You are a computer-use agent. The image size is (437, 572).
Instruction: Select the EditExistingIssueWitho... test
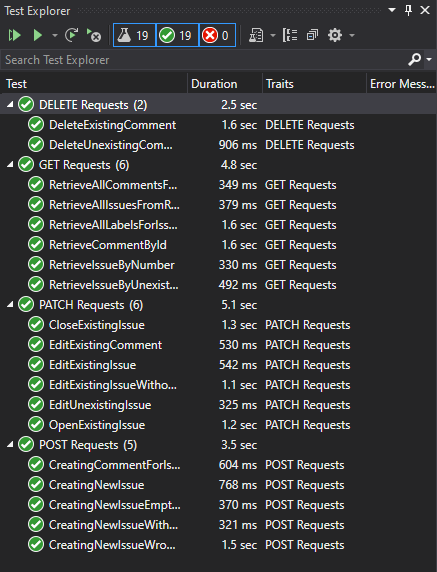tap(218, 385)
